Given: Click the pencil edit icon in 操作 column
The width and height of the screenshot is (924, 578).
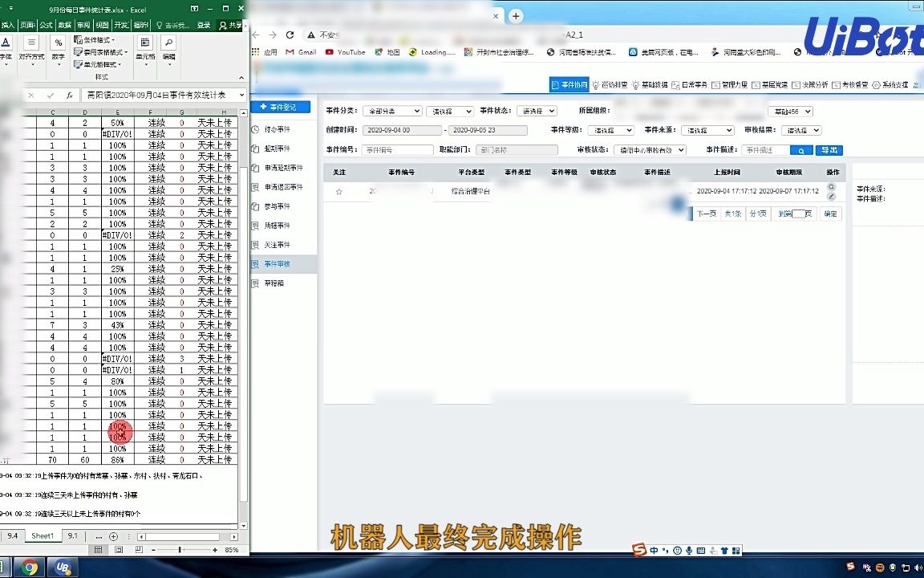Looking at the screenshot, I should (x=830, y=196).
